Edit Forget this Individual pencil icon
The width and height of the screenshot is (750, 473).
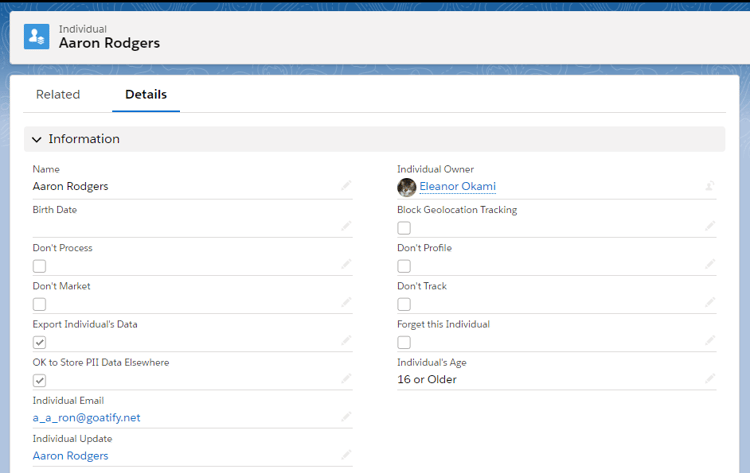tap(710, 341)
